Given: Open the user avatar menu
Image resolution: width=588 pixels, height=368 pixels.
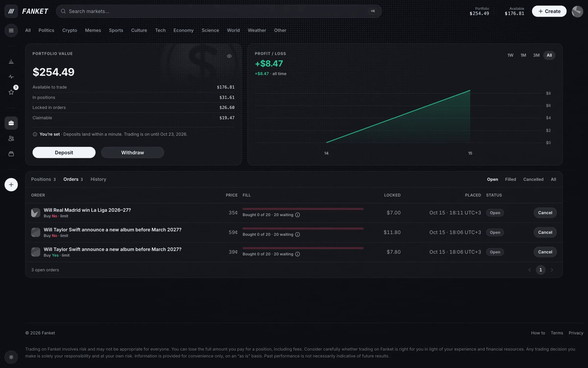Looking at the screenshot, I should (x=577, y=11).
